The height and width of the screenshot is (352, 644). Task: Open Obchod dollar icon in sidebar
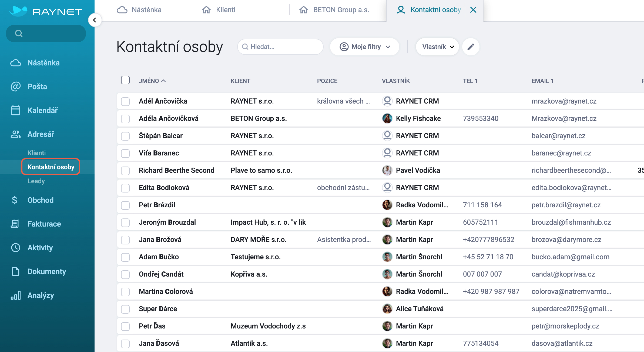coord(15,200)
